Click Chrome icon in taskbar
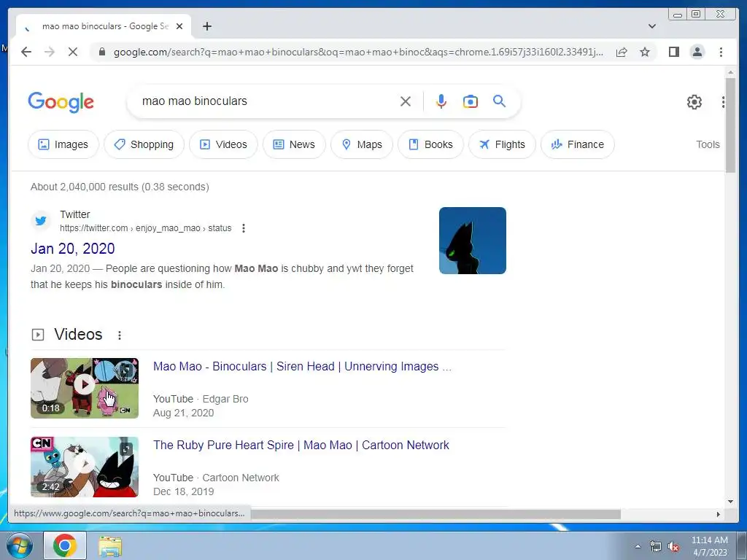 point(65,545)
